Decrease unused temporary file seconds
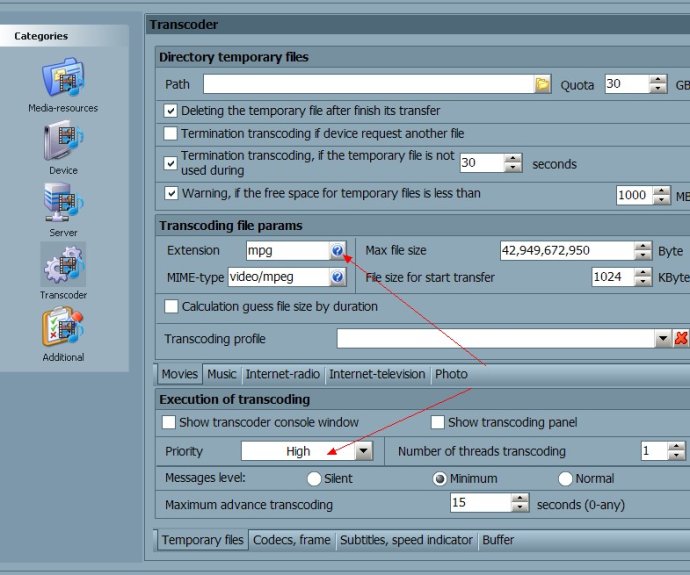690x575 pixels. point(513,168)
